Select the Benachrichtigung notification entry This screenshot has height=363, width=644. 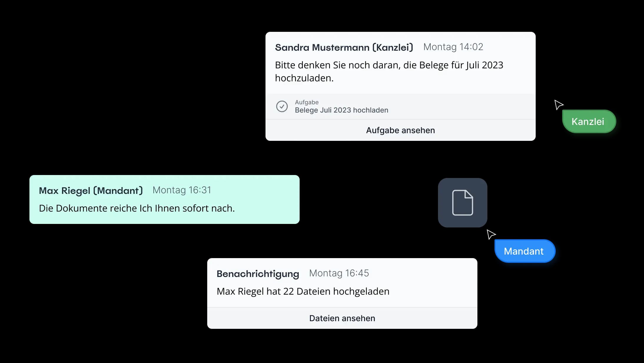pos(342,293)
